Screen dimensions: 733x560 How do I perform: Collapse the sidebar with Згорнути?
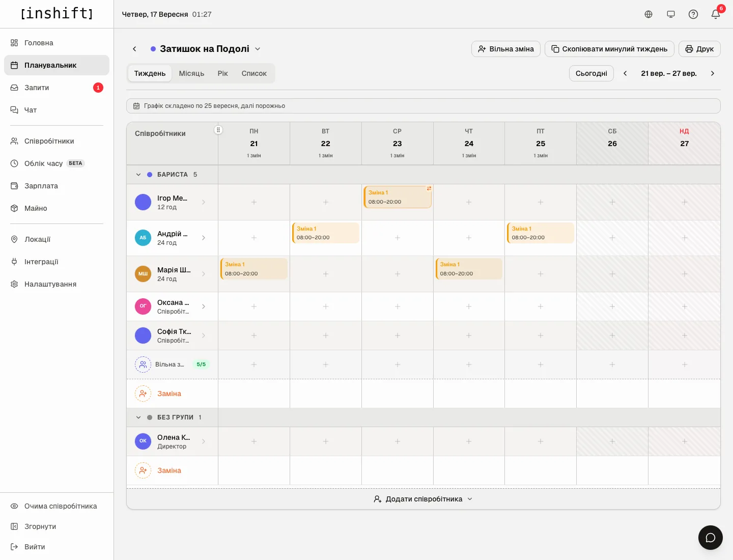(x=57, y=526)
